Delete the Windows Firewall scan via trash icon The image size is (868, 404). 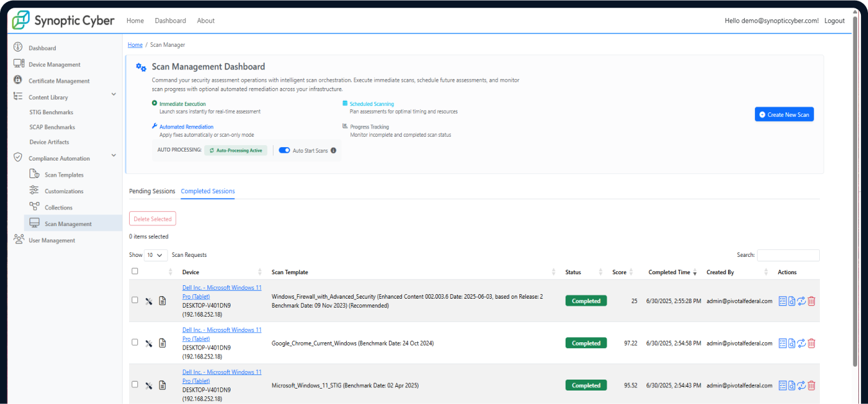point(812,301)
